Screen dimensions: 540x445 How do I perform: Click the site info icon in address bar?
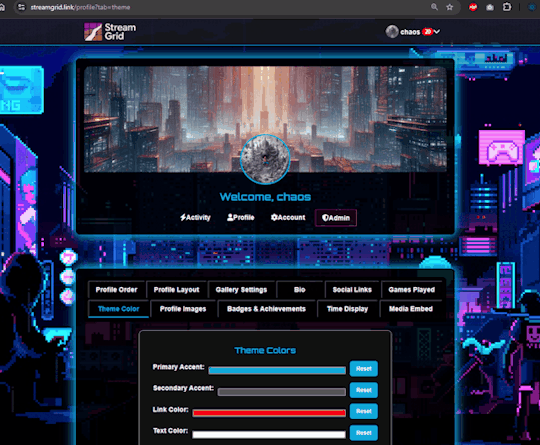(21, 7)
